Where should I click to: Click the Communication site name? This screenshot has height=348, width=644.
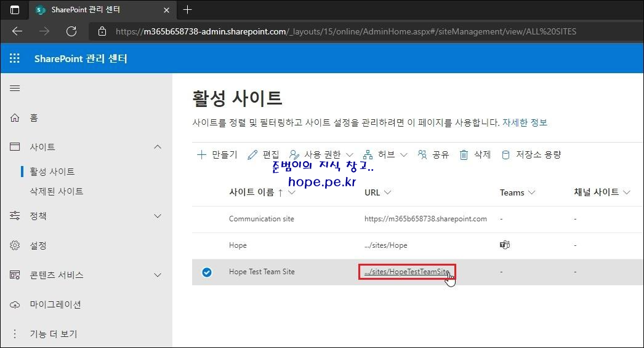pos(261,219)
